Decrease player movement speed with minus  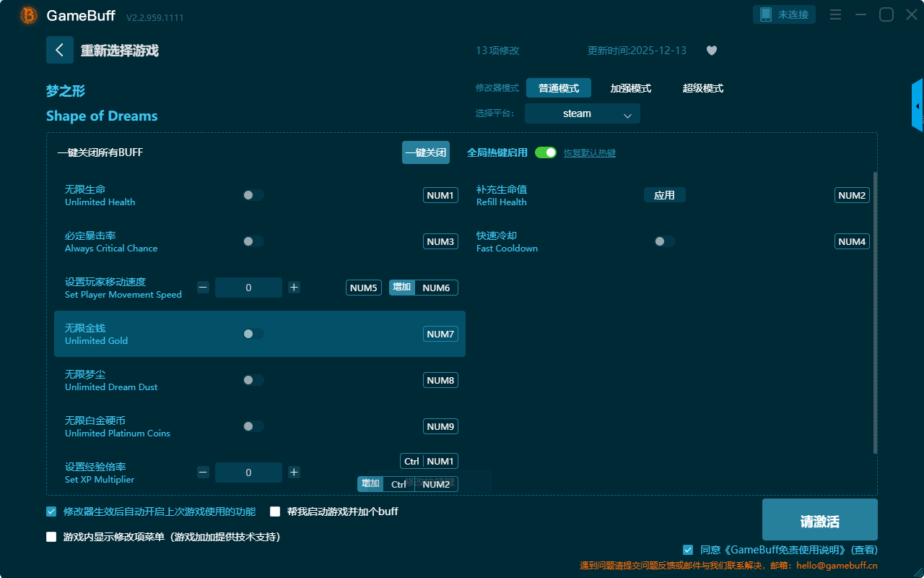(204, 288)
